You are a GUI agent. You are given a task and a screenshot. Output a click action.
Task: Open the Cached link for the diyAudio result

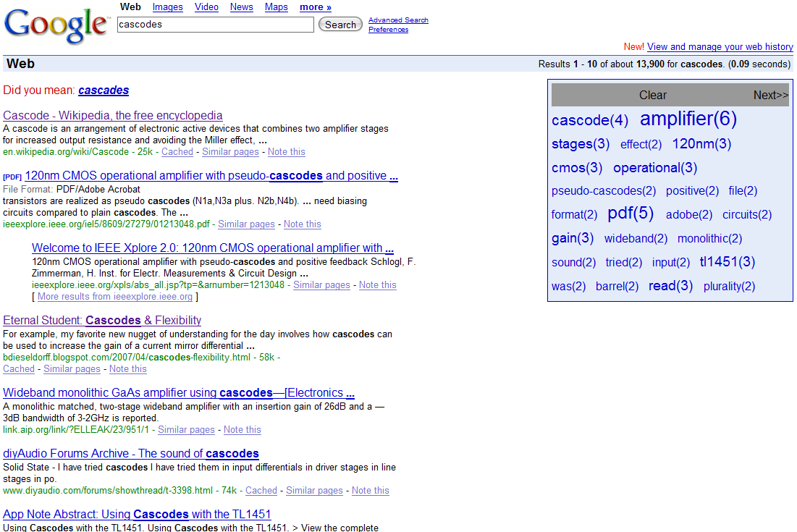261,490
